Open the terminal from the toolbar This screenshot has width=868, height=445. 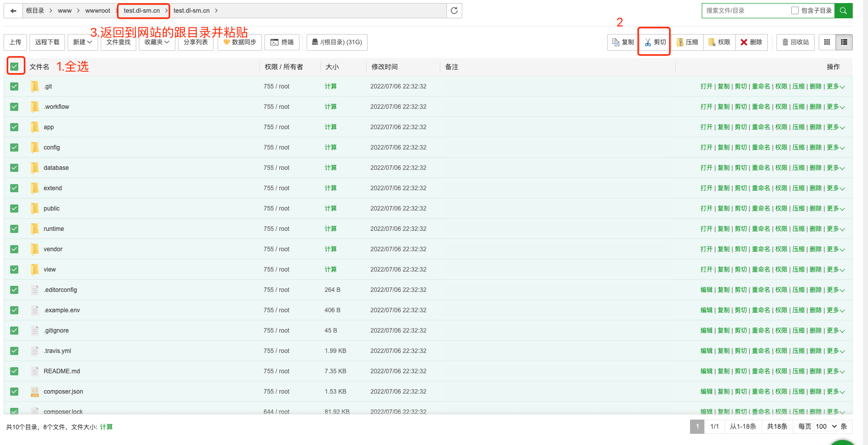point(282,42)
